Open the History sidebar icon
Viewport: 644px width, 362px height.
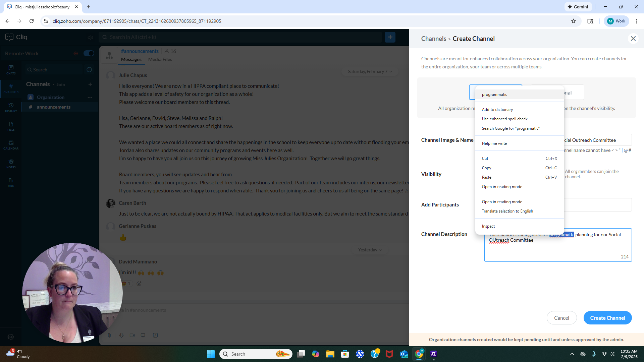coord(11,107)
